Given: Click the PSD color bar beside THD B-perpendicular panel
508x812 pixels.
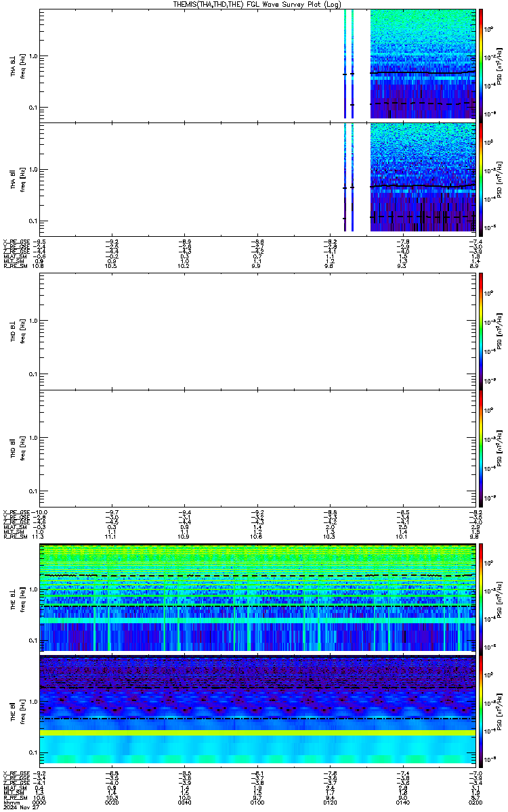Looking at the screenshot, I should (481, 331).
